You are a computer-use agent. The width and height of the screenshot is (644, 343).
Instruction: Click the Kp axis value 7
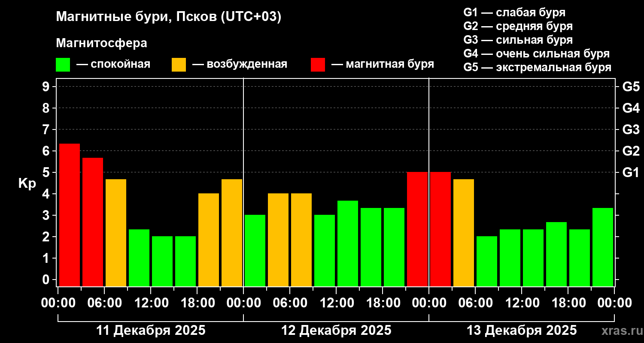point(47,129)
